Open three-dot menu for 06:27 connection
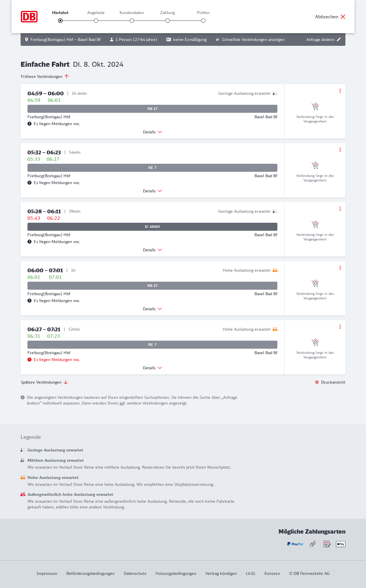366x588 pixels. point(340,327)
